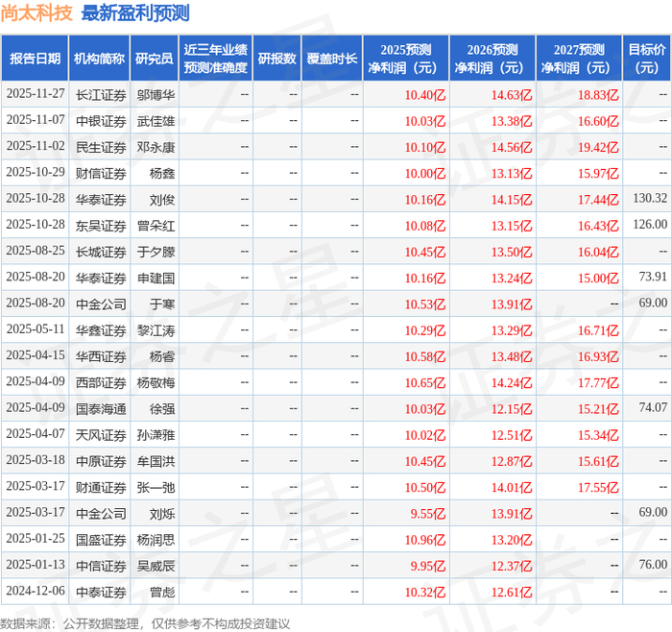The image size is (672, 632).
Task: Select analyst 曾朵红
Action: pyautogui.click(x=156, y=226)
